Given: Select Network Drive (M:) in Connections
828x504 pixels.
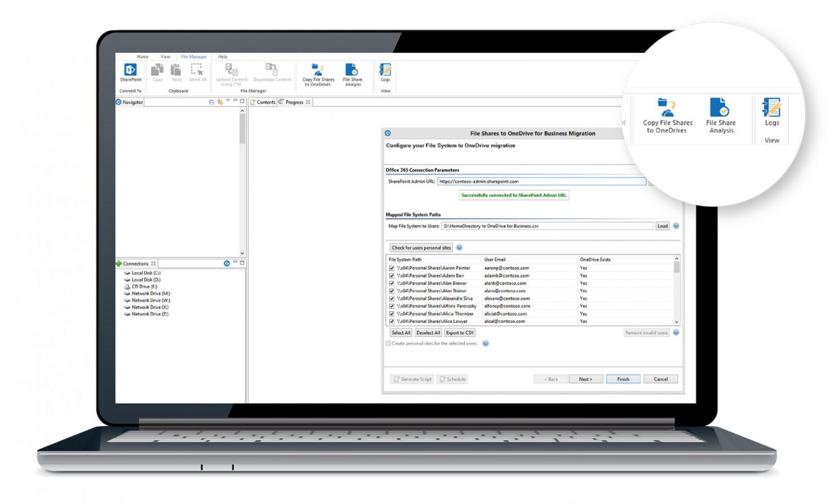Looking at the screenshot, I should click(x=147, y=293).
